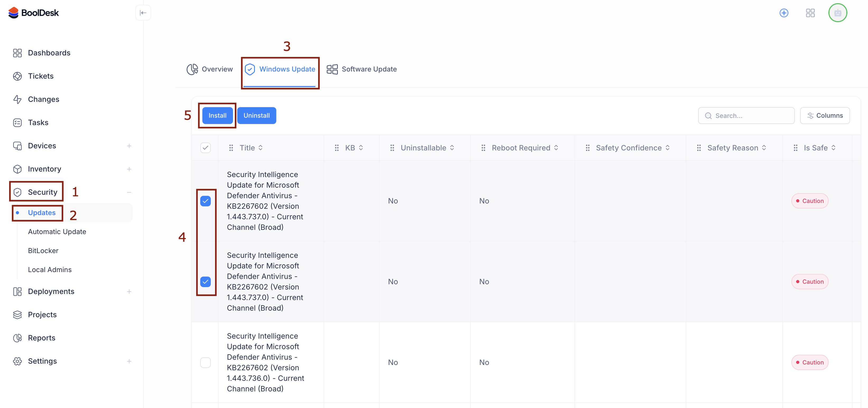
Task: Open the green user avatar menu
Action: [837, 13]
